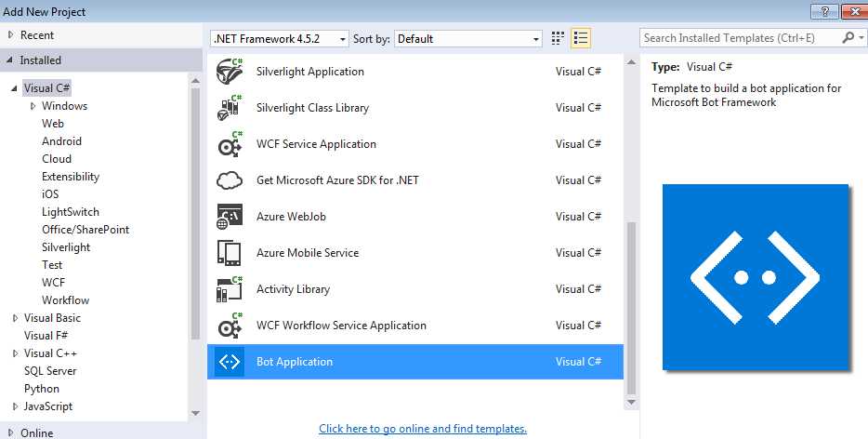Click the Bot Application icon in list

click(x=230, y=362)
